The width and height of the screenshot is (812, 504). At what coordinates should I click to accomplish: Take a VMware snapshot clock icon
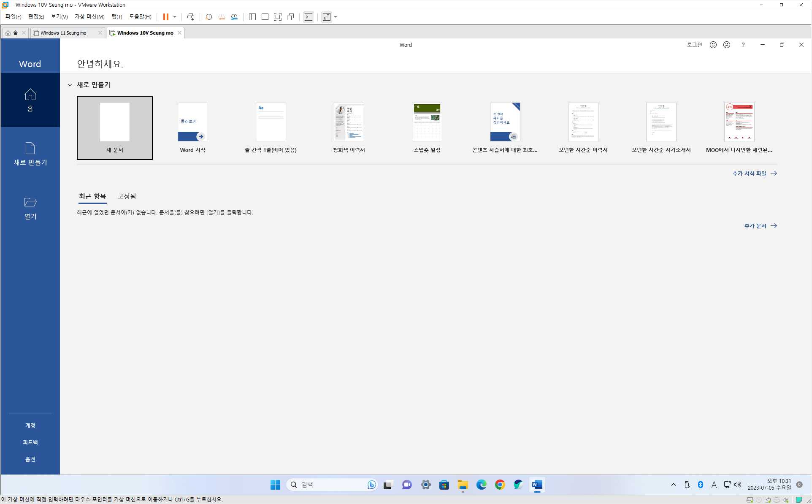208,17
